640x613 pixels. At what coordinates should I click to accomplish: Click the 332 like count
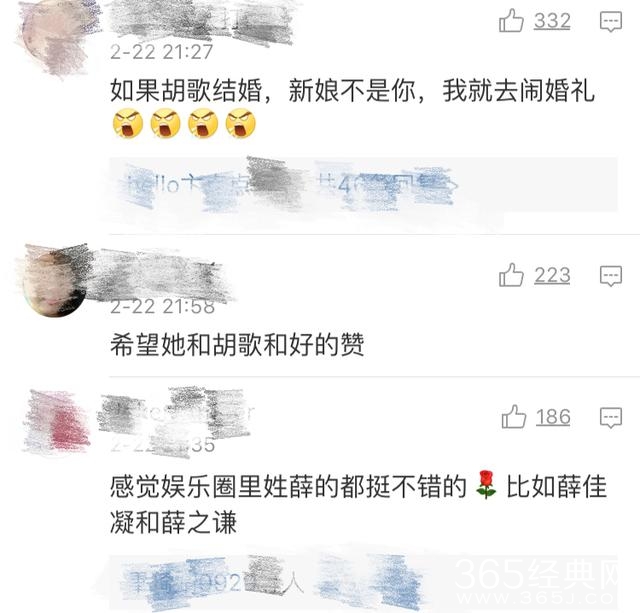552,21
